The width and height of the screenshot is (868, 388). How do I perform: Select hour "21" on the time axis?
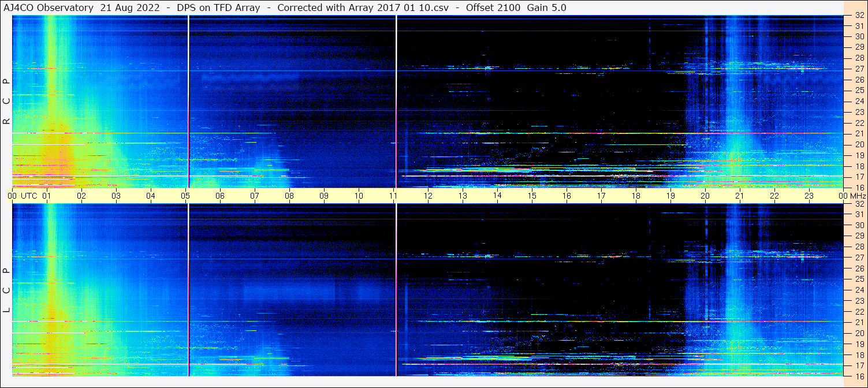pos(740,196)
